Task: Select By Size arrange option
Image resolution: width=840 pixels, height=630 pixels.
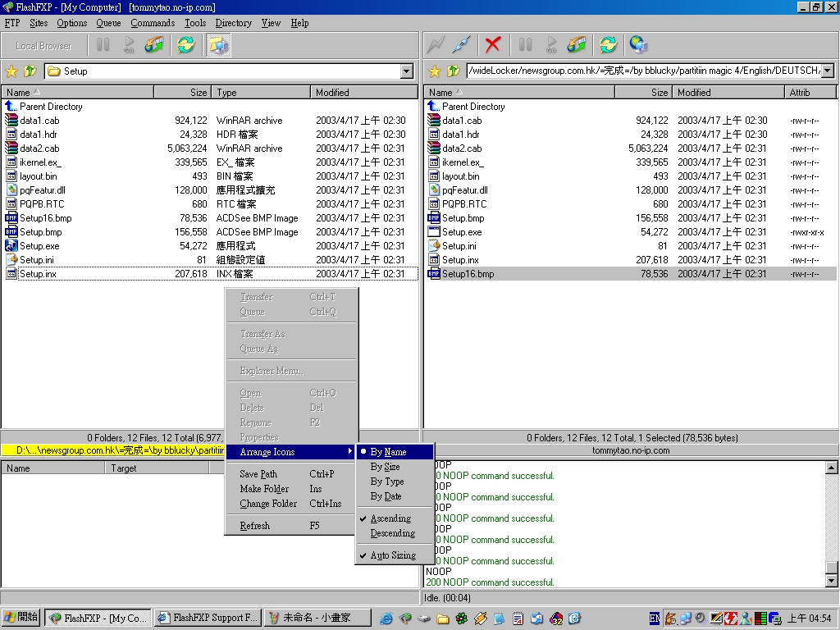Action: point(385,467)
